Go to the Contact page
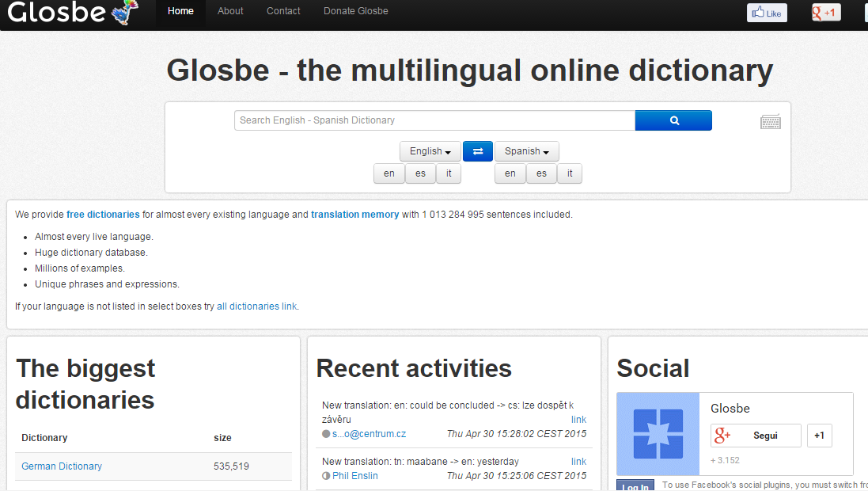 [x=283, y=11]
